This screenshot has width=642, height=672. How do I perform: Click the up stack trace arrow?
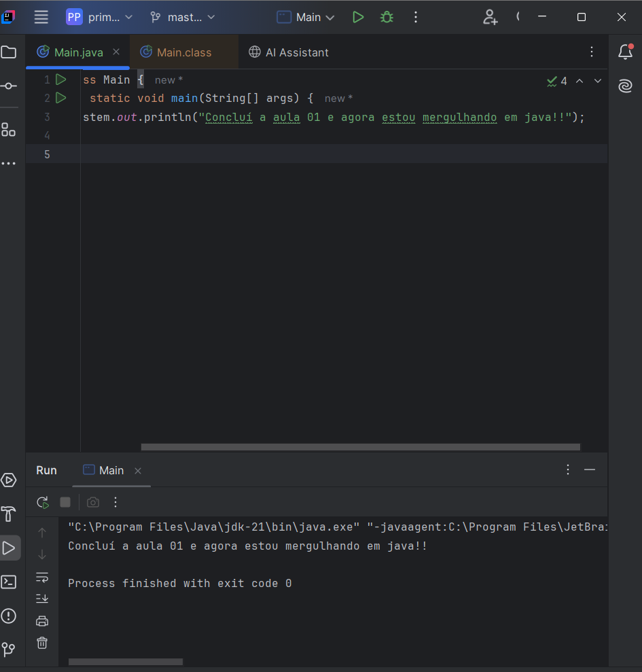[42, 533]
